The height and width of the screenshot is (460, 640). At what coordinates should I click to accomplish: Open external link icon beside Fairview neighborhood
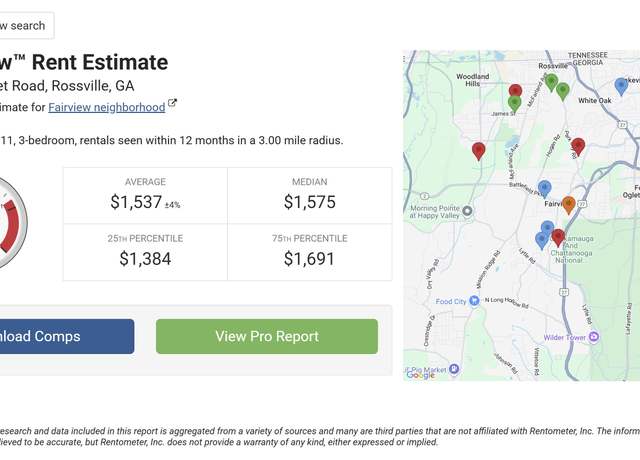click(172, 103)
